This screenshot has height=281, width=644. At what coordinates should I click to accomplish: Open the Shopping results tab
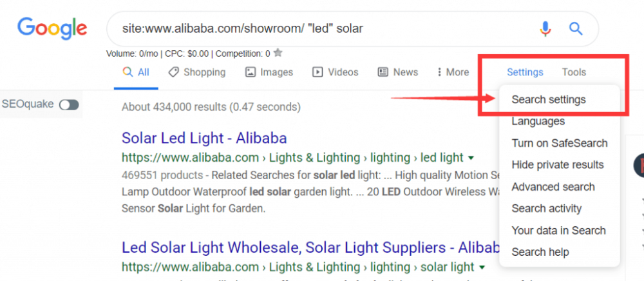pos(197,72)
